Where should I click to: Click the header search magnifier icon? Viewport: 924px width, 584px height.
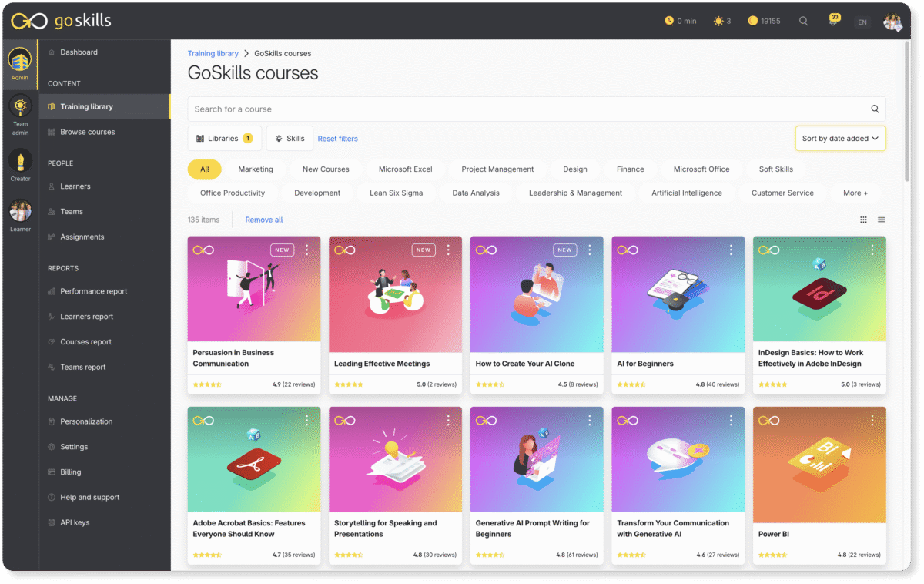point(803,21)
